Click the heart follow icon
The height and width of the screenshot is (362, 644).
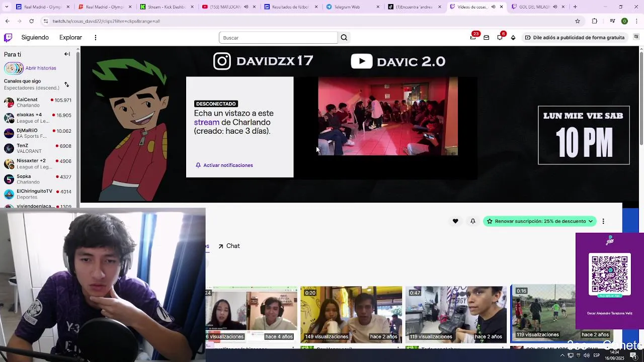455,221
